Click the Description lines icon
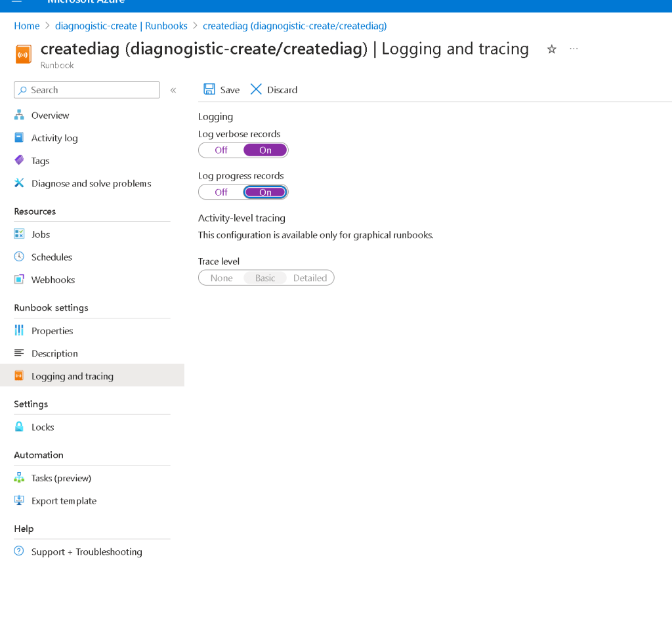This screenshot has width=672, height=631. pyautogui.click(x=19, y=353)
